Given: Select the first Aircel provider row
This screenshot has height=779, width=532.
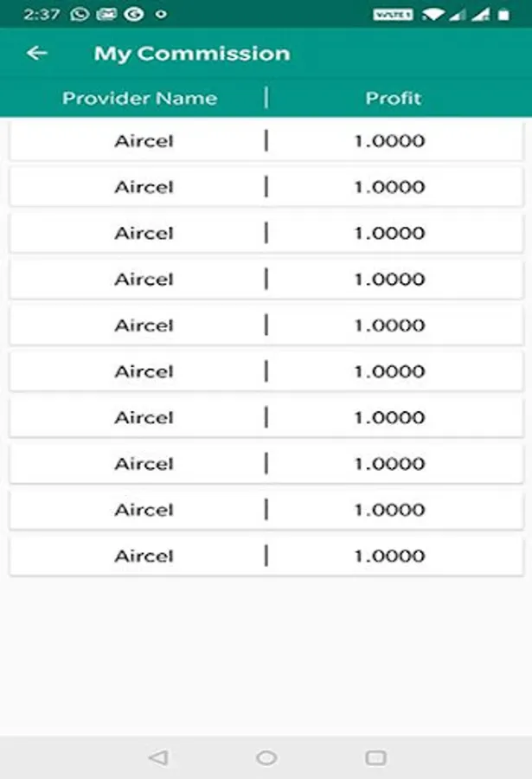Looking at the screenshot, I should [x=144, y=141].
